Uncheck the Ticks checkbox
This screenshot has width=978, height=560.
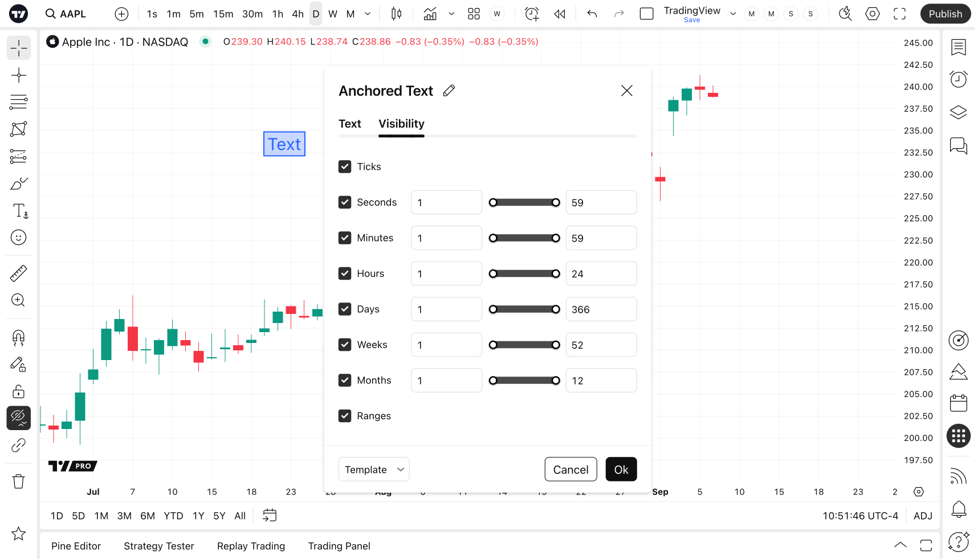click(x=345, y=166)
